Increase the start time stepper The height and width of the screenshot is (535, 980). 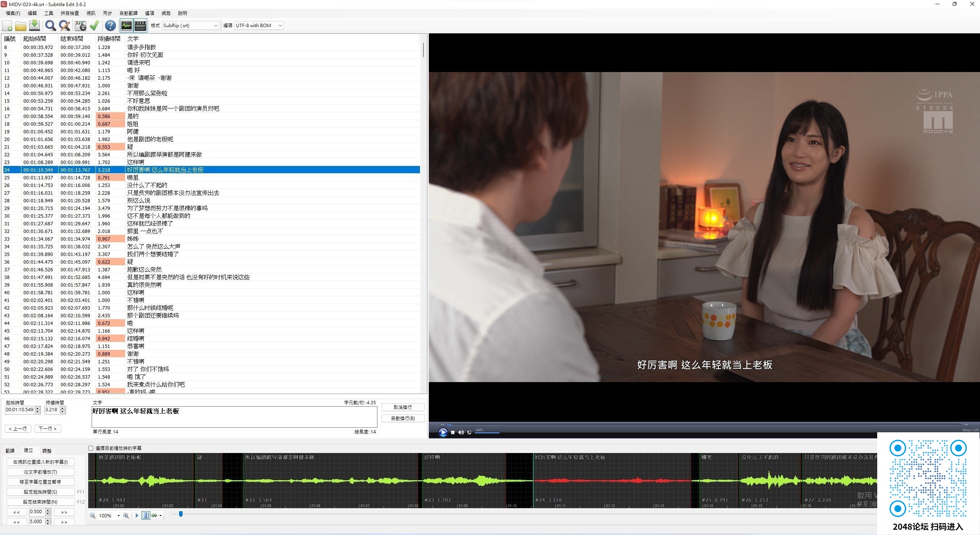tap(38, 408)
